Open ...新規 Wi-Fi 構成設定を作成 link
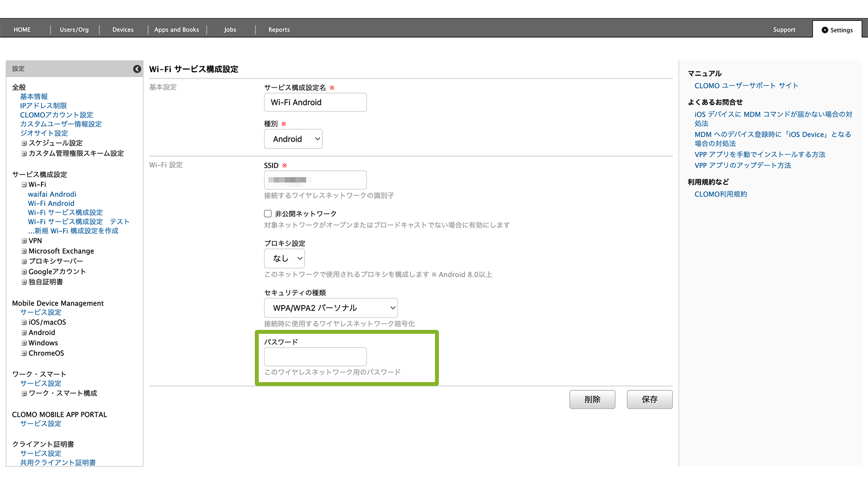 73,231
